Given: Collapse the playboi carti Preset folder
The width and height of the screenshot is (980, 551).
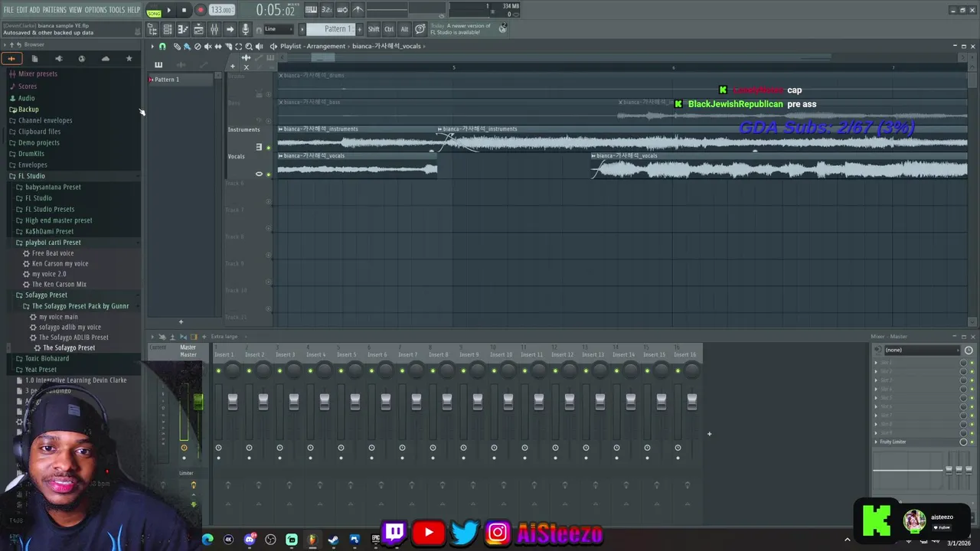Looking at the screenshot, I should click(53, 243).
